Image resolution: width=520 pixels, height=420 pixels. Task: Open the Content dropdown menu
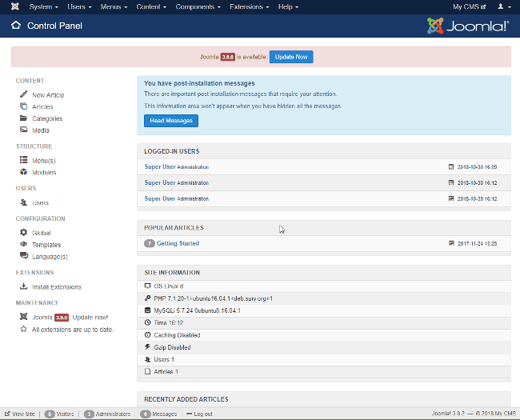pos(151,6)
